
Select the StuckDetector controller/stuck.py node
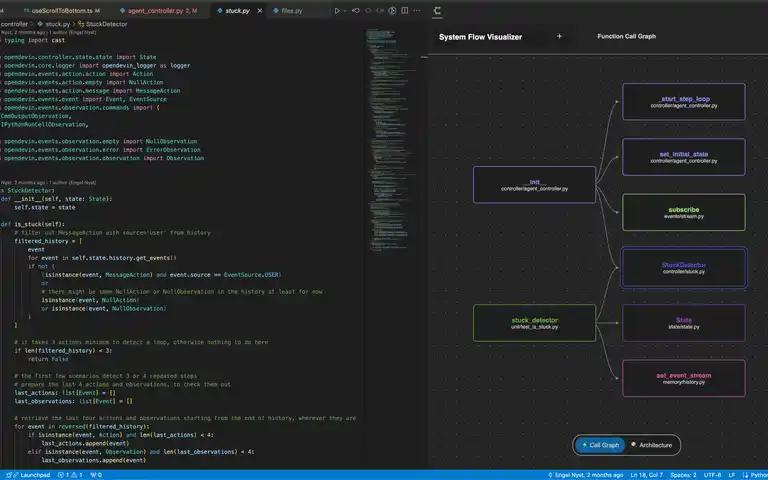click(684, 267)
